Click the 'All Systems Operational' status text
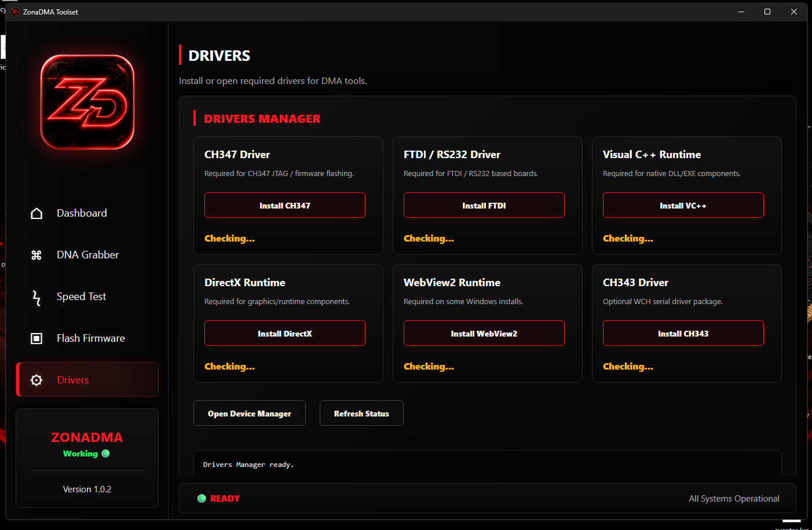 734,499
